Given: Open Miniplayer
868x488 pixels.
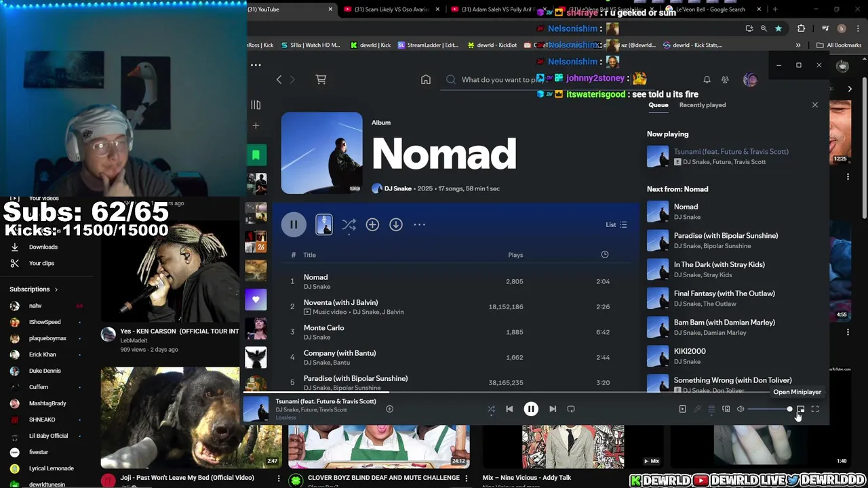Looking at the screenshot, I should click(800, 409).
